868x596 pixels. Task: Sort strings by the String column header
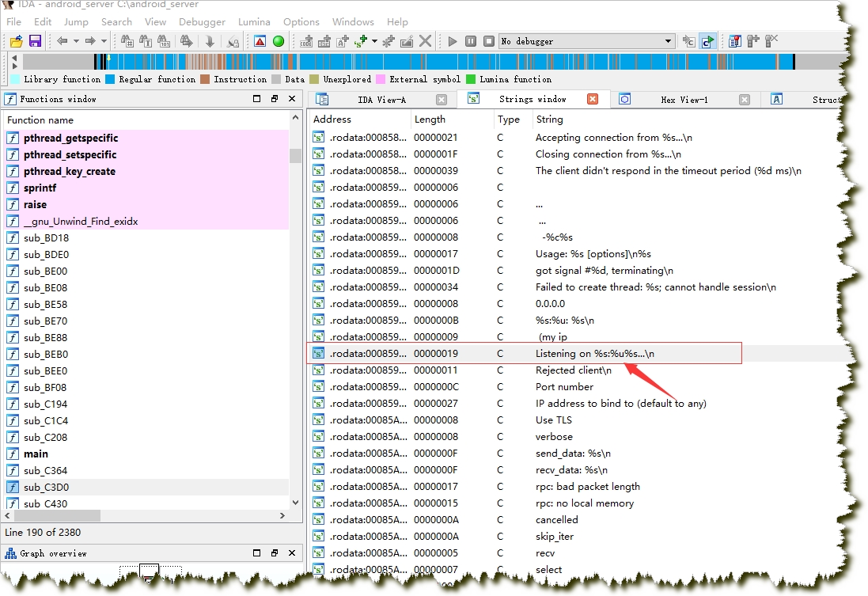(549, 119)
